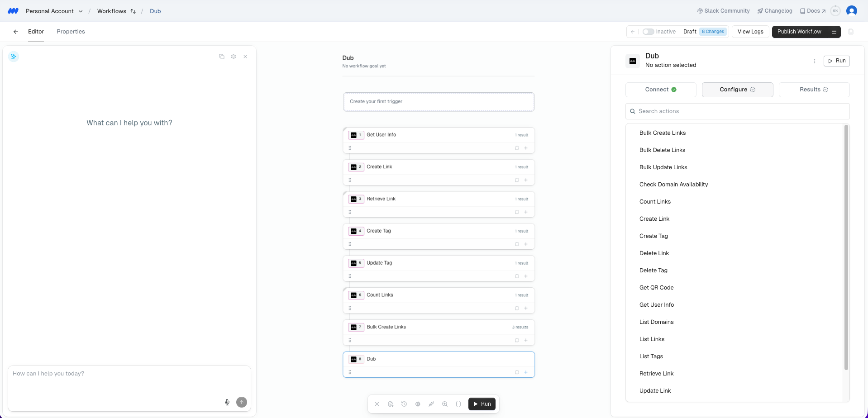
Task: Click Dub in the breadcrumb
Action: coord(155,11)
